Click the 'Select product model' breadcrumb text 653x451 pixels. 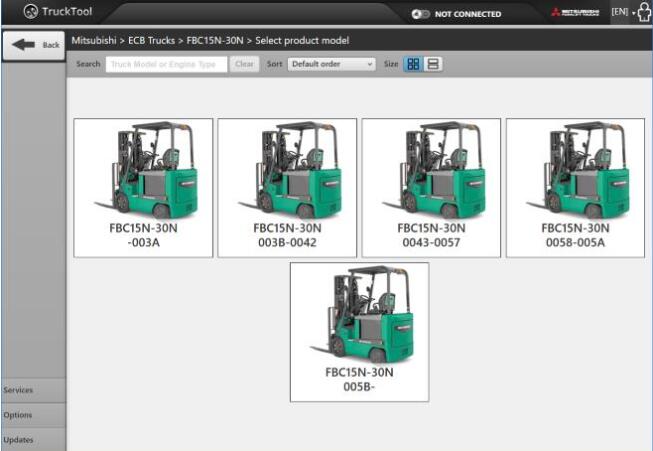coord(302,40)
